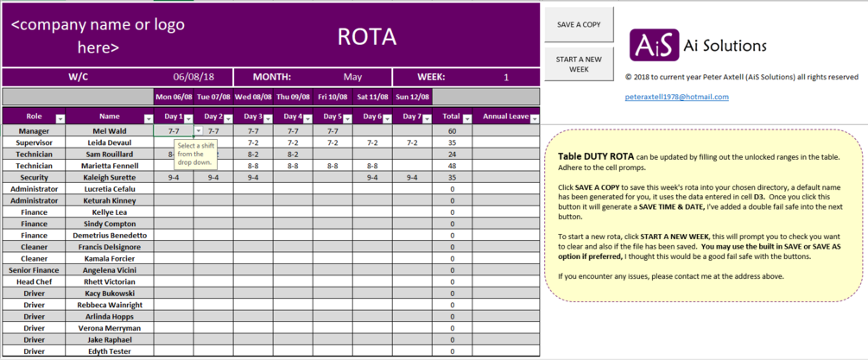Image resolution: width=868 pixels, height=360 pixels.
Task: Select Marietta Fennell's Day 6 shift 8-8
Action: 373,166
